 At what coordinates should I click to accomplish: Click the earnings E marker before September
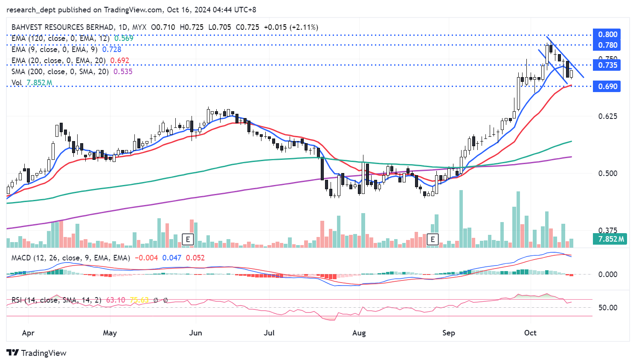point(433,239)
